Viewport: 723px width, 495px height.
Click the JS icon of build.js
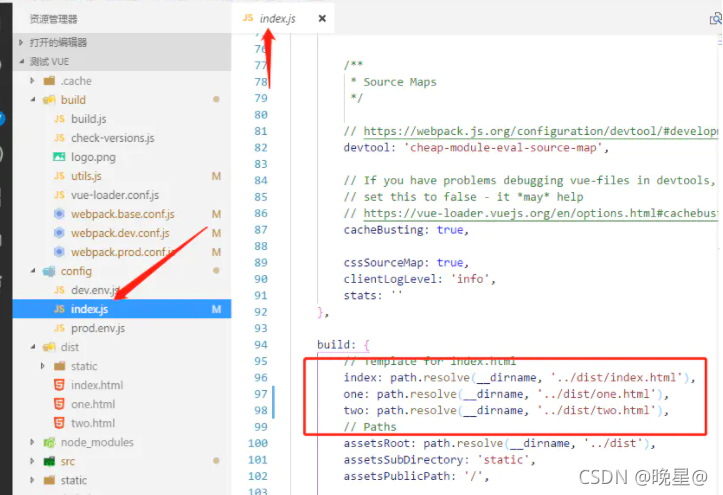(59, 119)
